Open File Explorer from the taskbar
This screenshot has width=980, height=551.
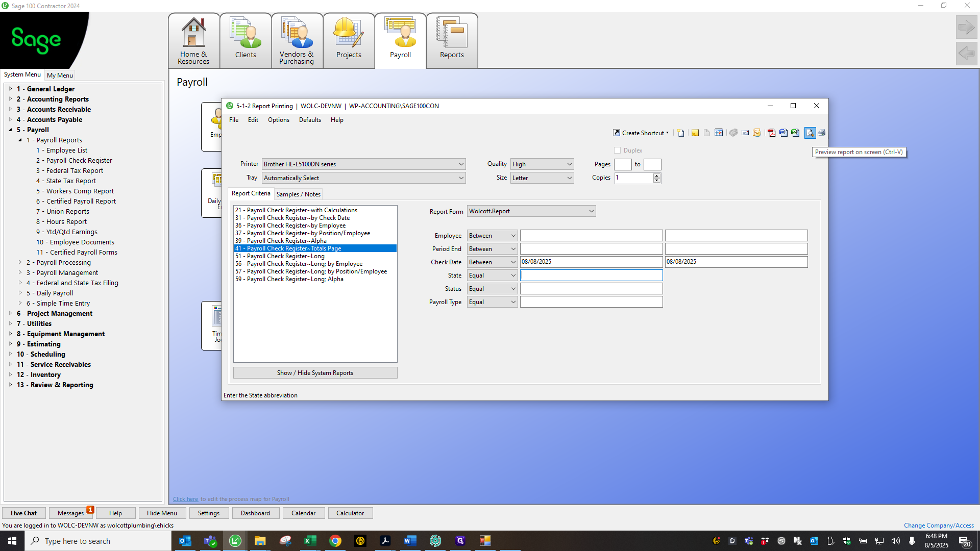tap(260, 541)
